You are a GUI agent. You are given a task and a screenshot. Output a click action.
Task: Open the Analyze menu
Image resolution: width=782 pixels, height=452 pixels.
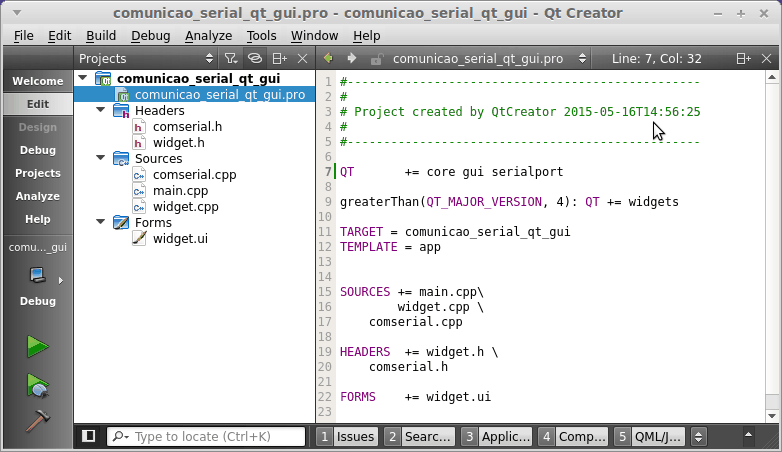pos(208,36)
